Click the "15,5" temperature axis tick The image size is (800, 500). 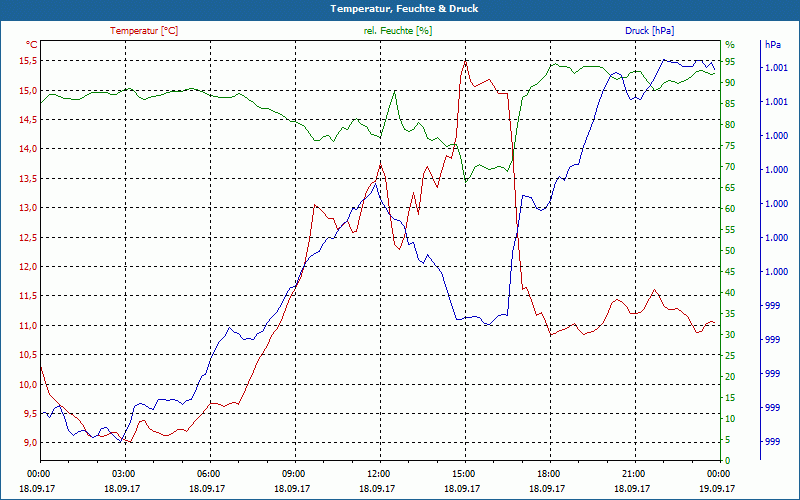tap(28, 61)
